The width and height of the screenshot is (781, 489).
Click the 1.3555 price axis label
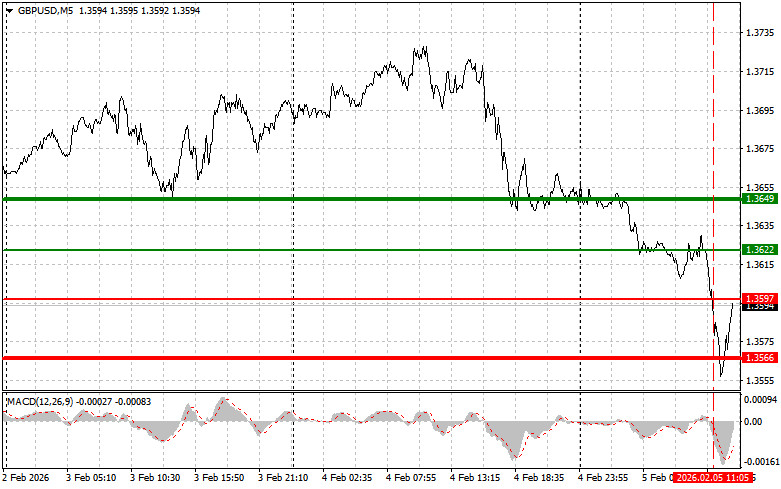760,381
